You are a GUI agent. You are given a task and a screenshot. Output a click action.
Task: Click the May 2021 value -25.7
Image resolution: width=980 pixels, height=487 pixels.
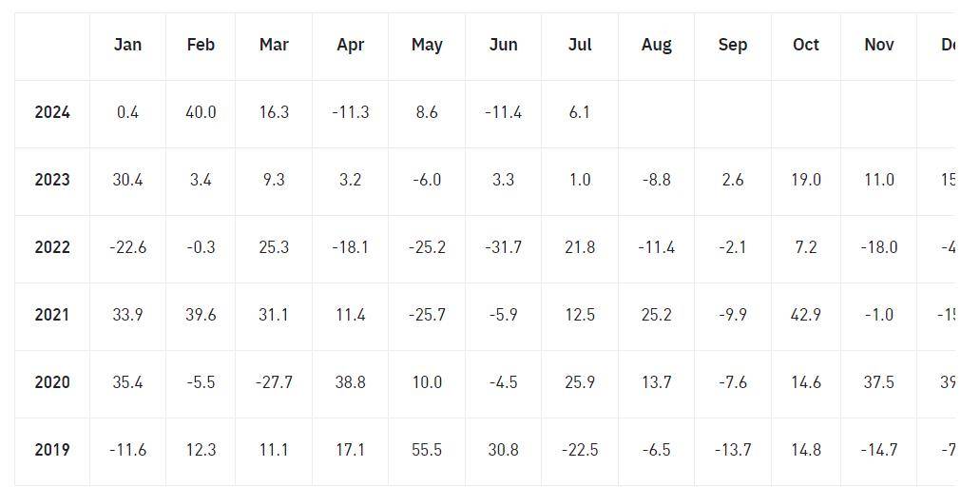(x=427, y=315)
